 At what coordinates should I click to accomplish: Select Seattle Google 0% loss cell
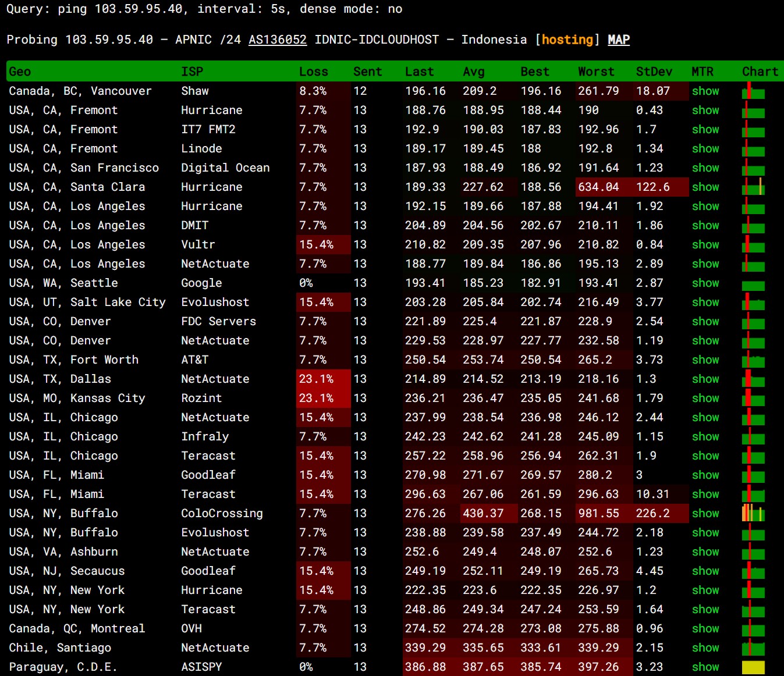pos(324,283)
